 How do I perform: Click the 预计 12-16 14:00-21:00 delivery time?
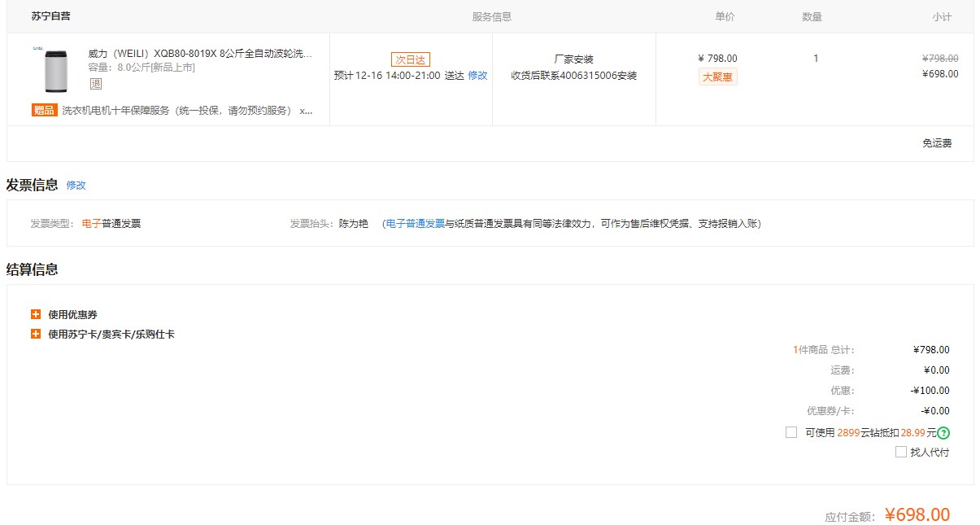(x=399, y=76)
